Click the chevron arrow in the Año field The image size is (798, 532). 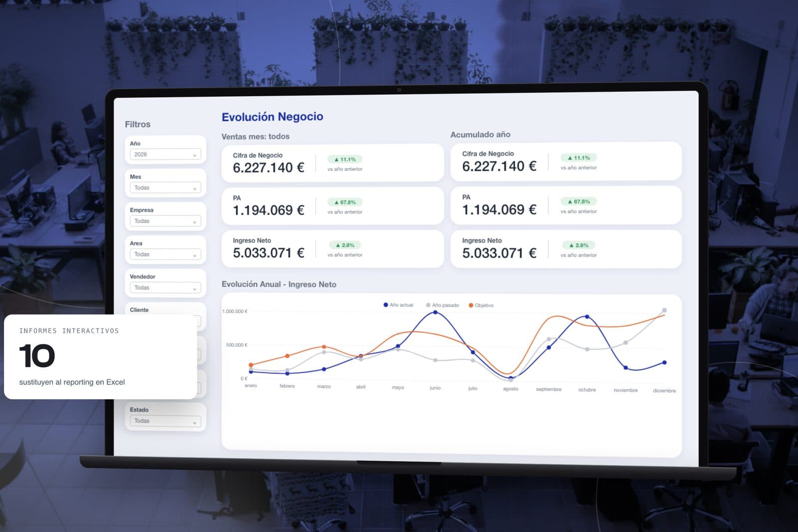[x=195, y=155]
